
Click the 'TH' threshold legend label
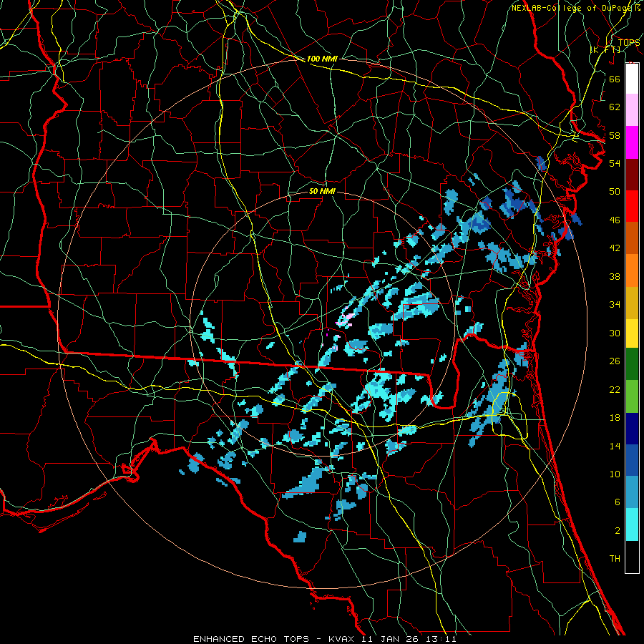click(615, 559)
